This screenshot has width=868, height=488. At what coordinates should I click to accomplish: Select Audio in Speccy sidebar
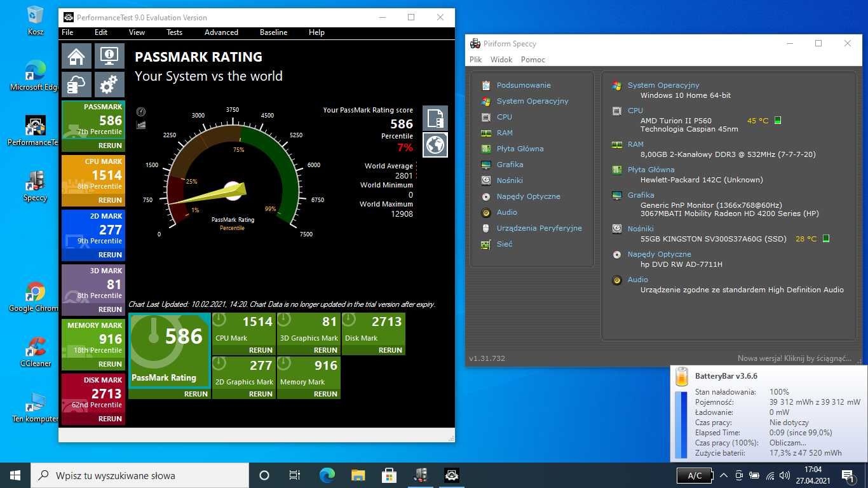click(x=507, y=212)
